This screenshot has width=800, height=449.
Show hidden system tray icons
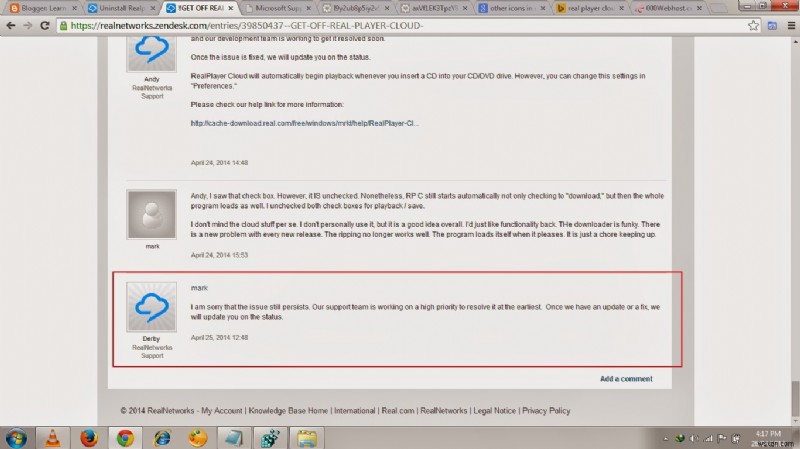[665, 438]
